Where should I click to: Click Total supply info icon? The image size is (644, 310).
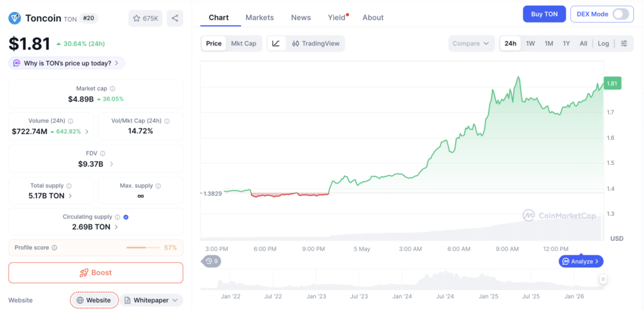pyautogui.click(x=69, y=186)
